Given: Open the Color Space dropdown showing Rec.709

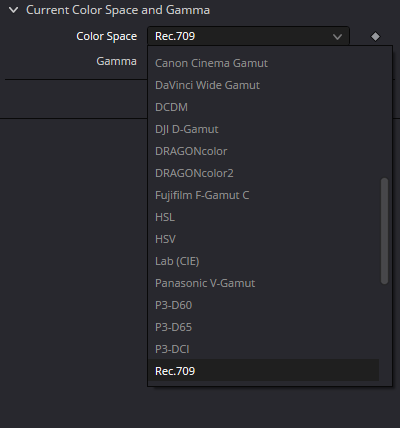Looking at the screenshot, I should click(x=248, y=36).
